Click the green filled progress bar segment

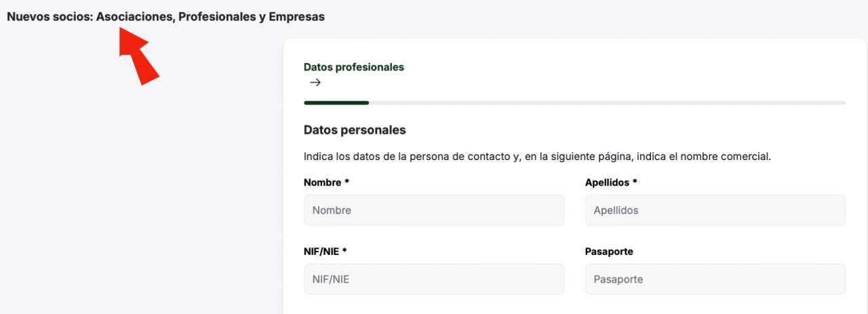click(x=336, y=103)
